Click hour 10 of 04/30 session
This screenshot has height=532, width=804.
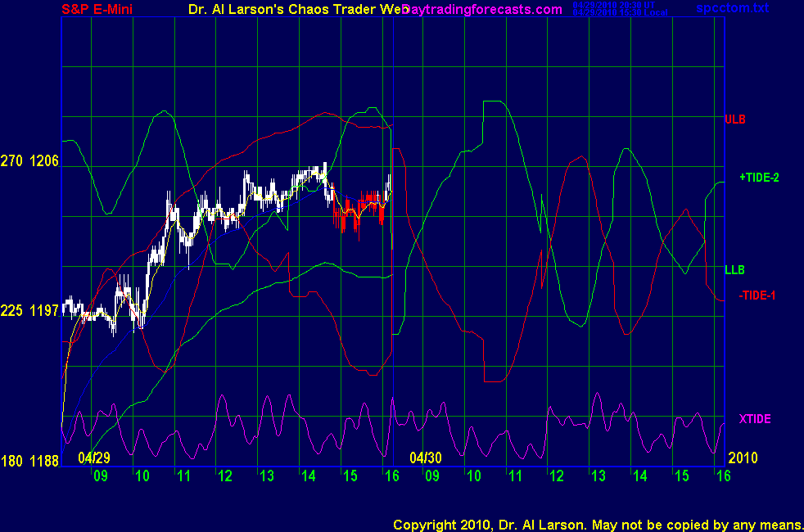[x=474, y=476]
